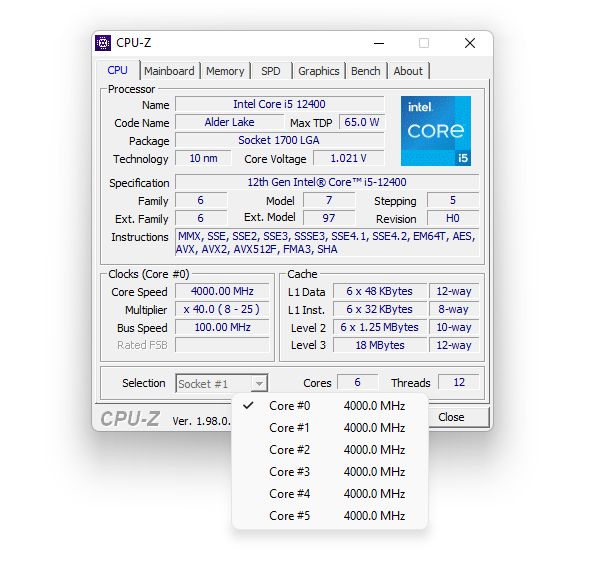Choose Core #1 from the core list
Viewport: 600px width, 570px height.
coord(329,428)
